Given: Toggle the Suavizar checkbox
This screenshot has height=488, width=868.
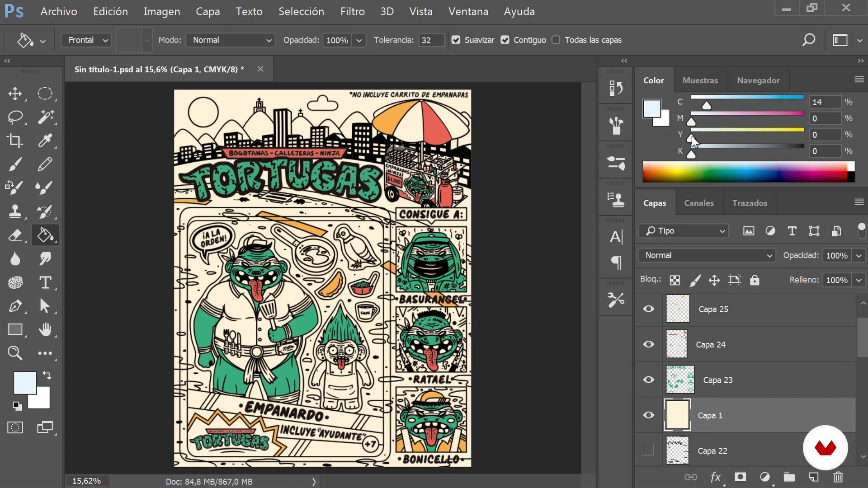Looking at the screenshot, I should click(456, 40).
